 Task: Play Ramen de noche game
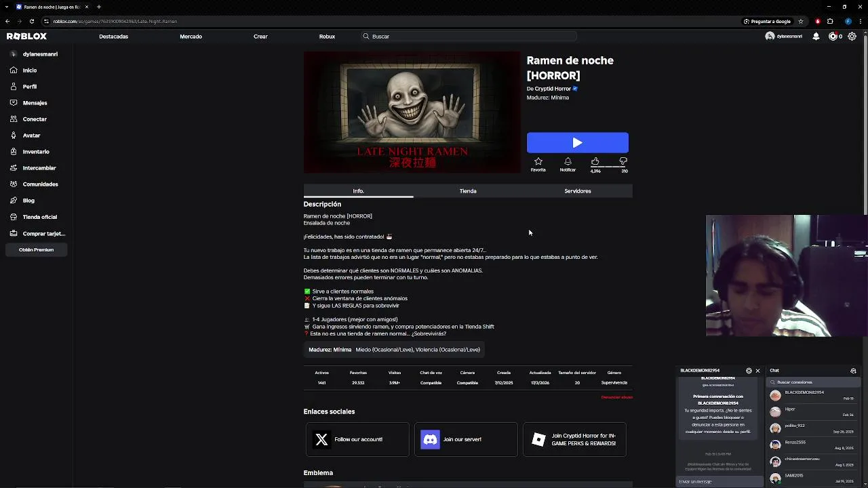578,143
